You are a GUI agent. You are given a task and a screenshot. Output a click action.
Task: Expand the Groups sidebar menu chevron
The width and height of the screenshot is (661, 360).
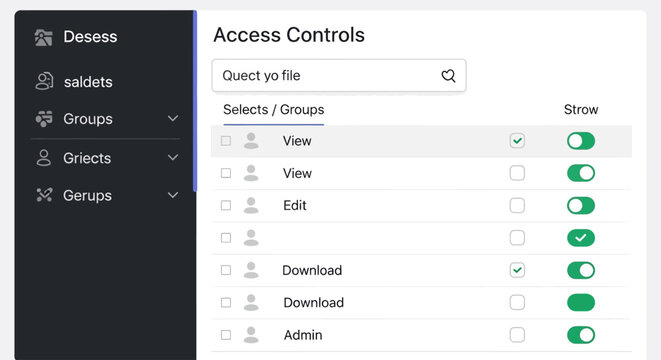173,118
